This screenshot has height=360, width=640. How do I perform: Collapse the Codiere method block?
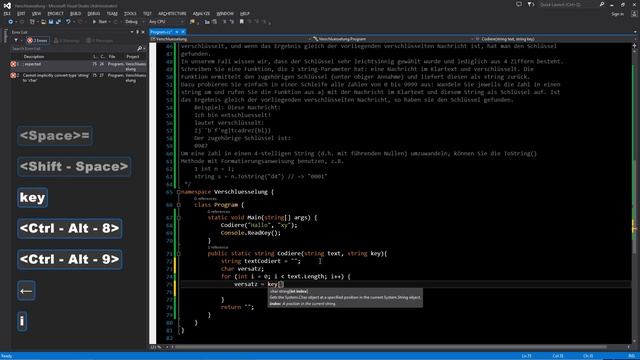(179, 253)
